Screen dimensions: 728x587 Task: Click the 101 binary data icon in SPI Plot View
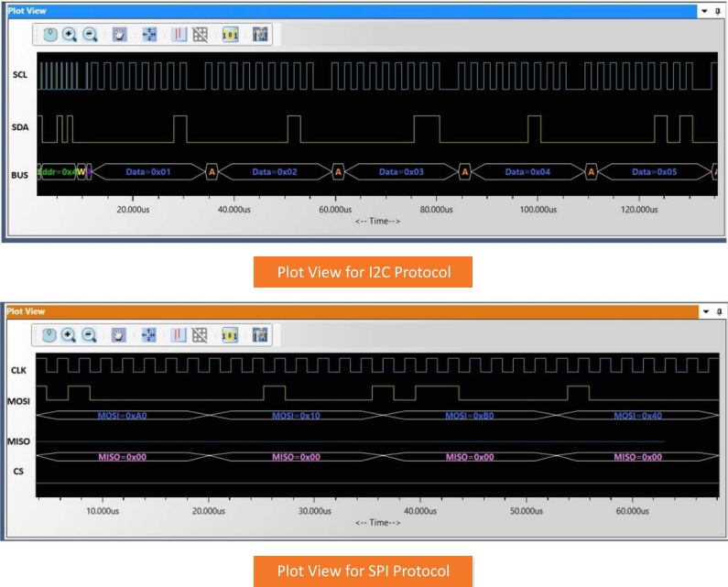point(230,335)
